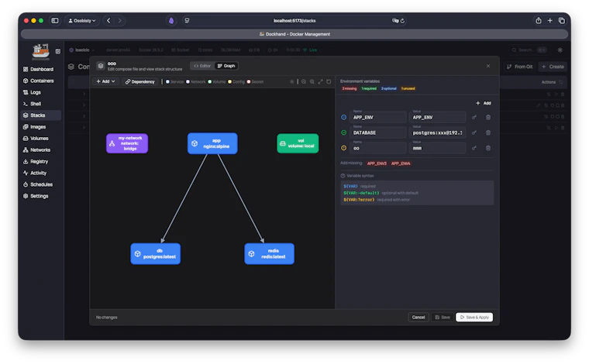Open Networks in the sidebar
The height and width of the screenshot is (364, 589).
point(37,150)
